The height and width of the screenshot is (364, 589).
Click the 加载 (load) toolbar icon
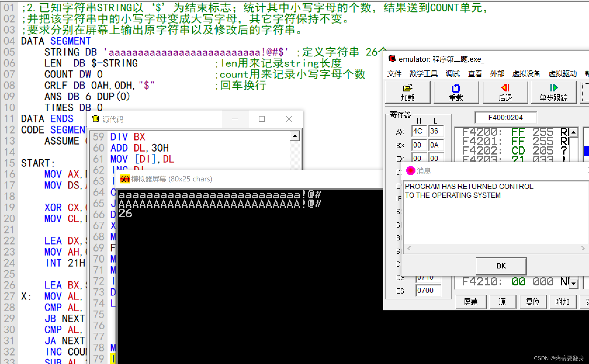pyautogui.click(x=408, y=88)
